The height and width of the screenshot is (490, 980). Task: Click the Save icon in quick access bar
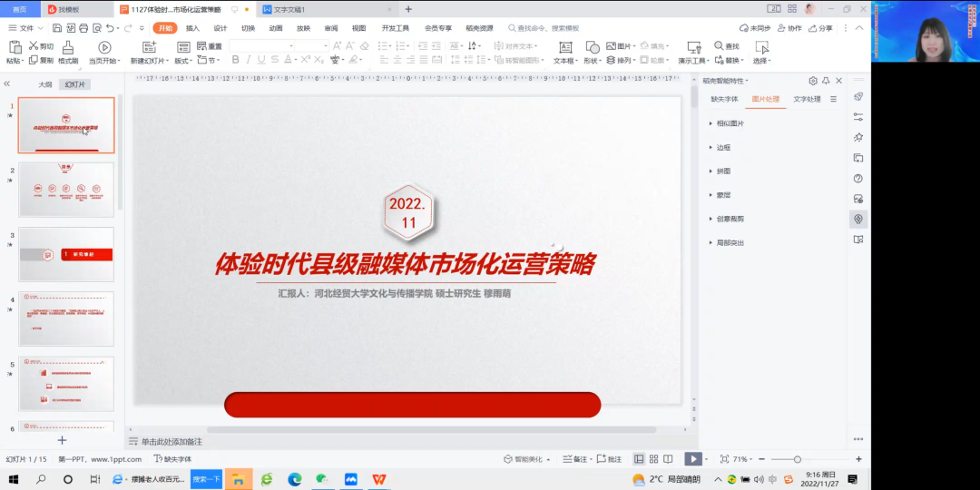click(x=56, y=28)
